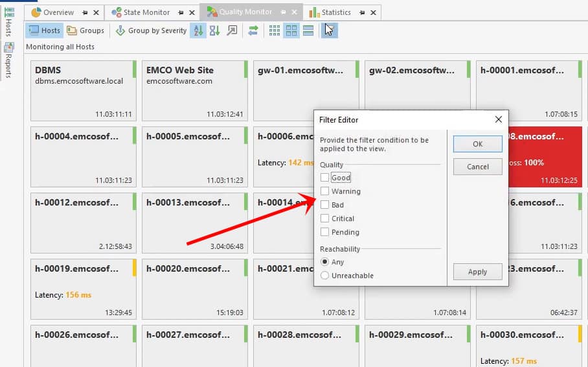Image resolution: width=588 pixels, height=367 pixels.
Task: Select the red host tile showing 100% loss
Action: point(545,157)
